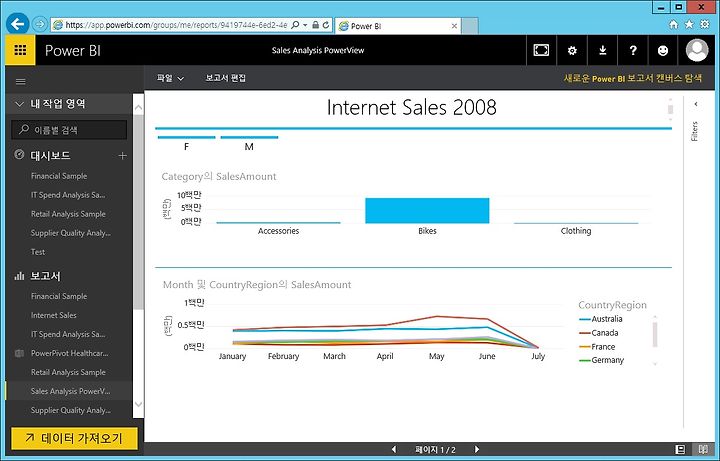Image resolution: width=720 pixels, height=461 pixels.
Task: Open IT Spend Analysis dashboard
Action: point(68,195)
